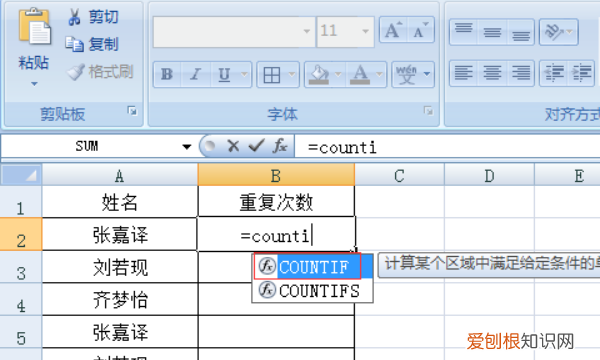The width and height of the screenshot is (600, 360).
Task: Toggle Italic formatting
Action: [x=196, y=74]
